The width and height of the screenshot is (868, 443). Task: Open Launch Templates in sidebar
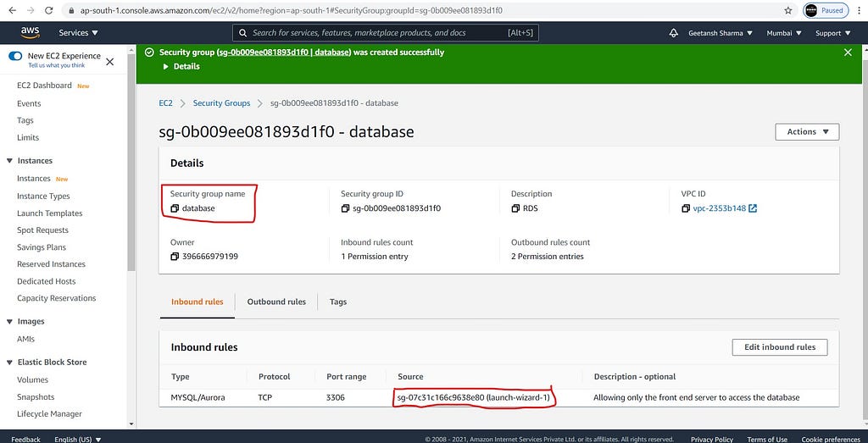(x=49, y=213)
